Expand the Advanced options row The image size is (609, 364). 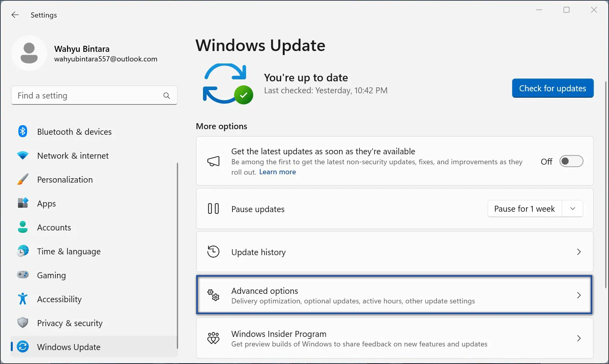coord(579,295)
